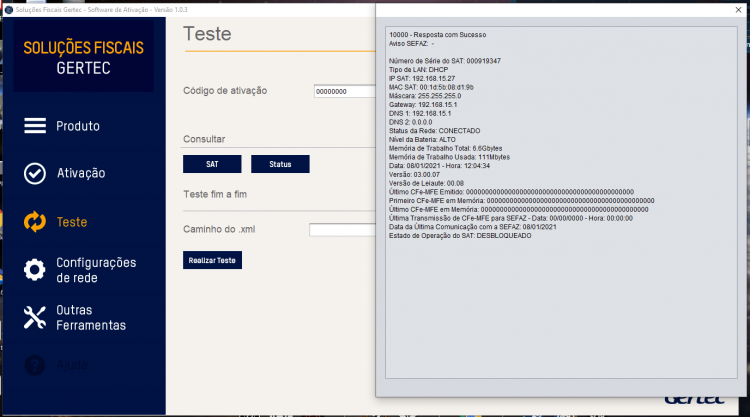Select 'Status da Rede: CONECTADO' line
750x417 pixels.
click(434, 131)
